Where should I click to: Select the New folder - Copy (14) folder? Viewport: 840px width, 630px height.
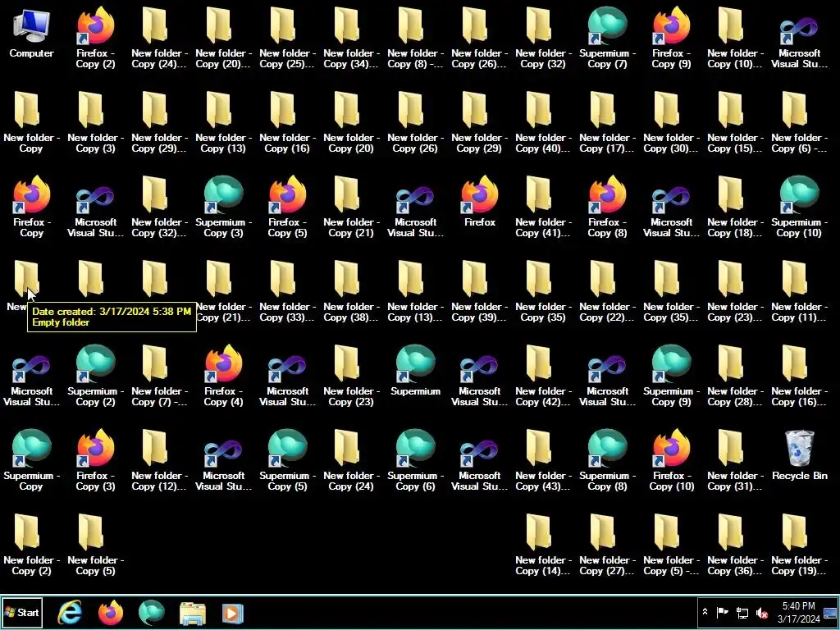(x=543, y=546)
